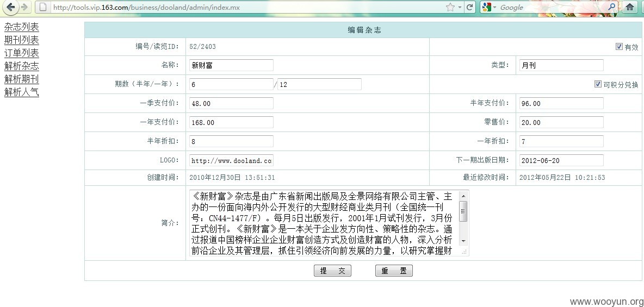Open 解析杂志 in the sidebar
Image resolution: width=644 pixels, height=307 pixels.
click(x=22, y=66)
